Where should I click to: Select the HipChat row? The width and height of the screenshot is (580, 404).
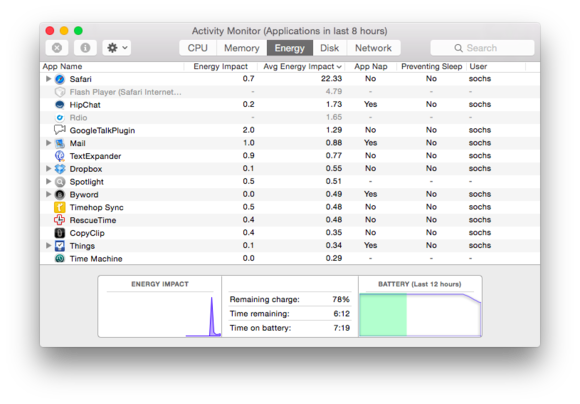[290, 105]
